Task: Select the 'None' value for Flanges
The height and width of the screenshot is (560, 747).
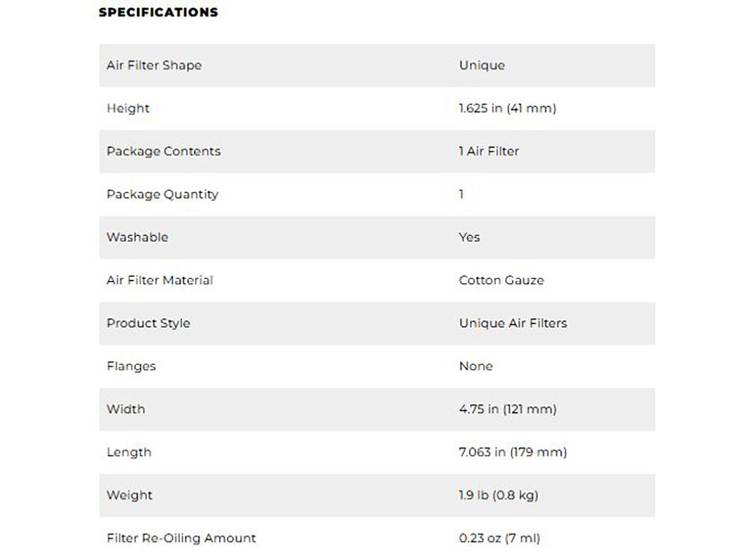Action: pyautogui.click(x=476, y=366)
